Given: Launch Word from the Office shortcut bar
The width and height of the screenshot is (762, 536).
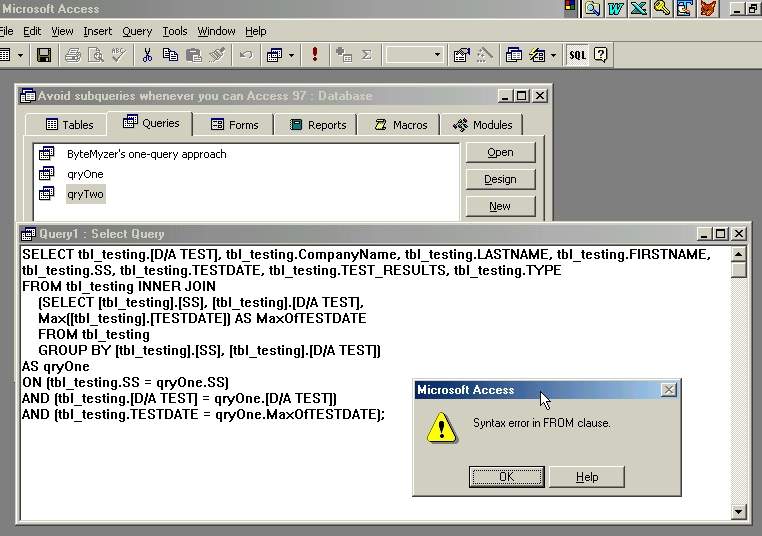Looking at the screenshot, I should [x=615, y=8].
